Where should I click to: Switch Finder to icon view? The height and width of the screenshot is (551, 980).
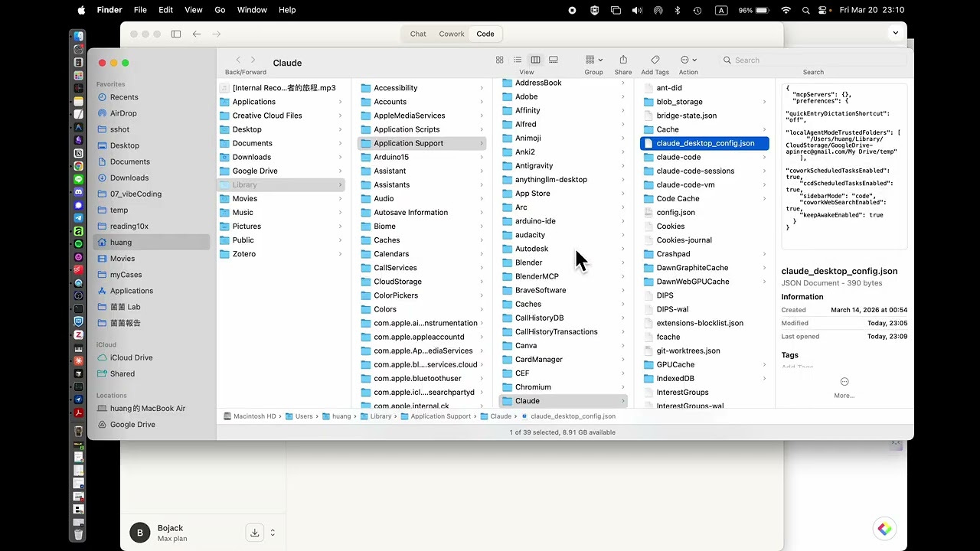click(x=500, y=60)
